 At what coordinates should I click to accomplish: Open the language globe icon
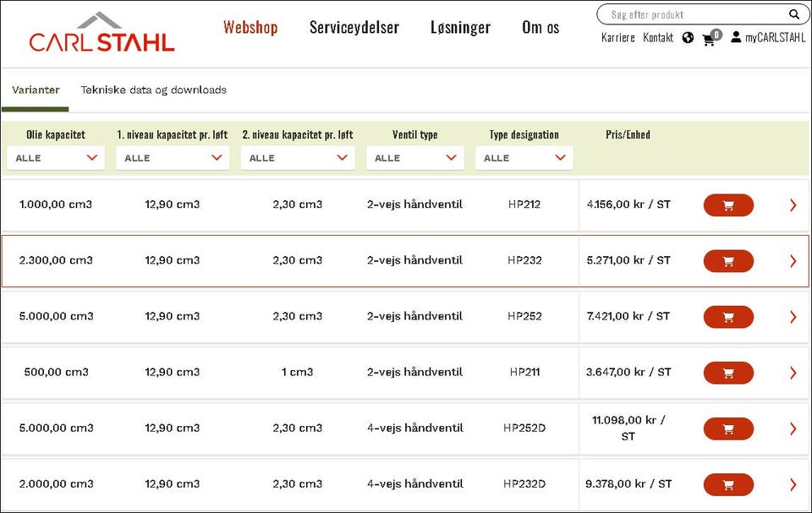pos(688,38)
